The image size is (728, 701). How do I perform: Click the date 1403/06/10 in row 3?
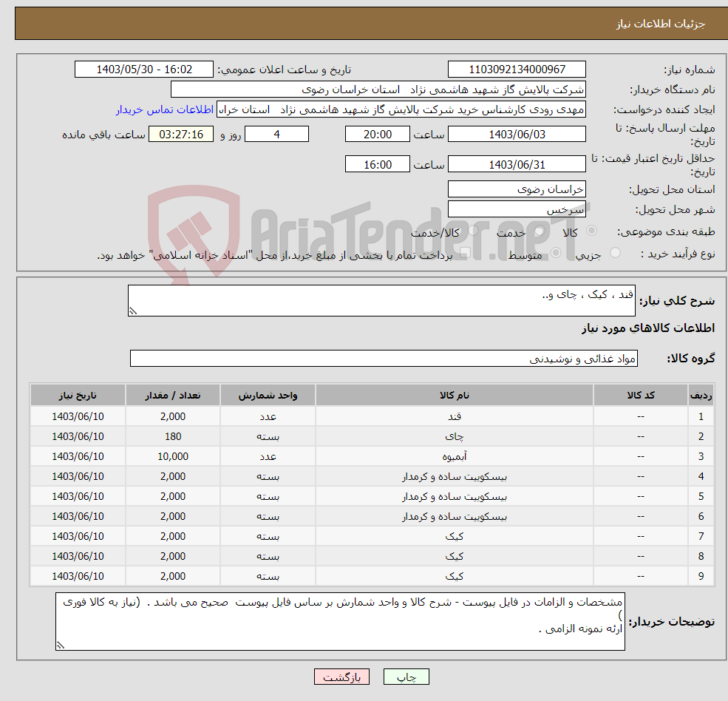point(78,456)
